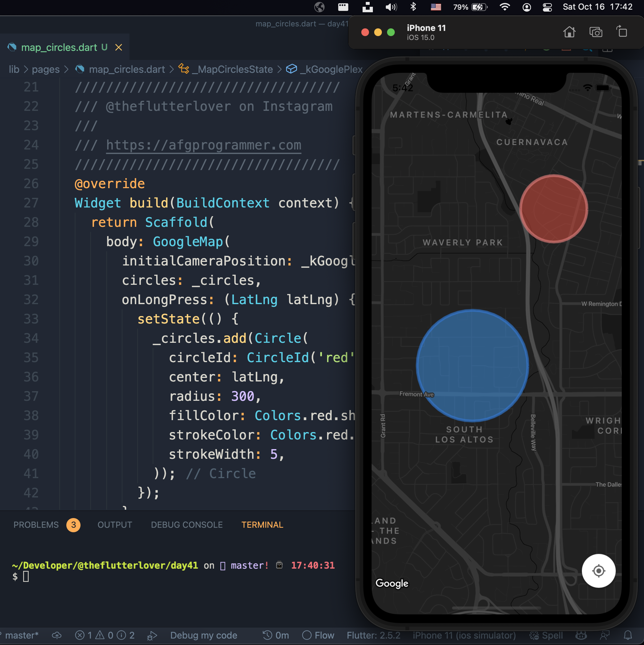644x645 pixels.
Task: Click the feedback person icon in status bar
Action: 604,635
